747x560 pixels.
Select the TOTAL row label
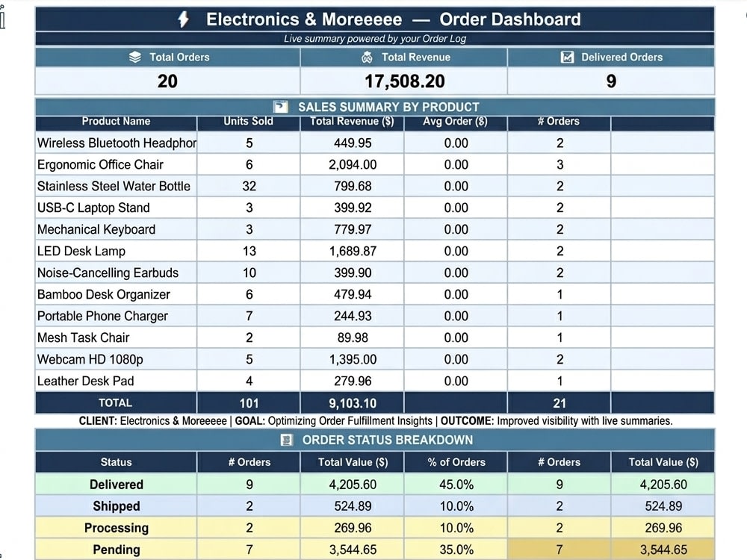pos(116,403)
